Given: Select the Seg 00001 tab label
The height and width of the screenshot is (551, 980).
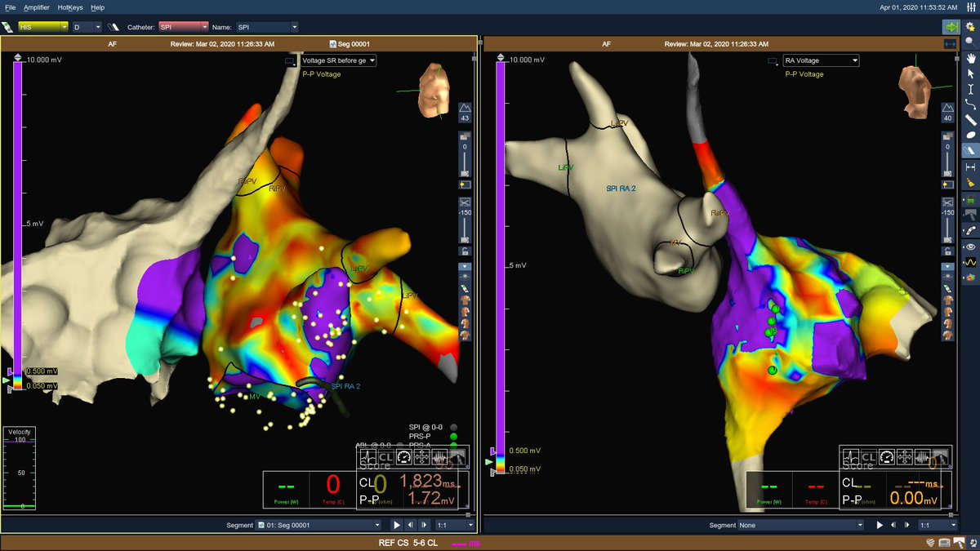Looking at the screenshot, I should coord(349,43).
